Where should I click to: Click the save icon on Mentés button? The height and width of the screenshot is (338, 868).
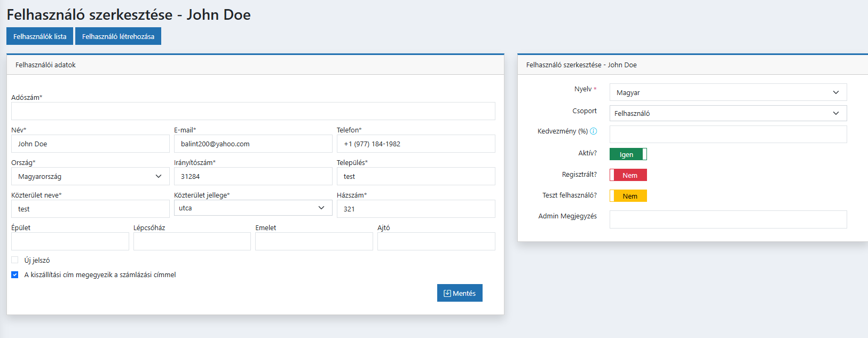[447, 293]
